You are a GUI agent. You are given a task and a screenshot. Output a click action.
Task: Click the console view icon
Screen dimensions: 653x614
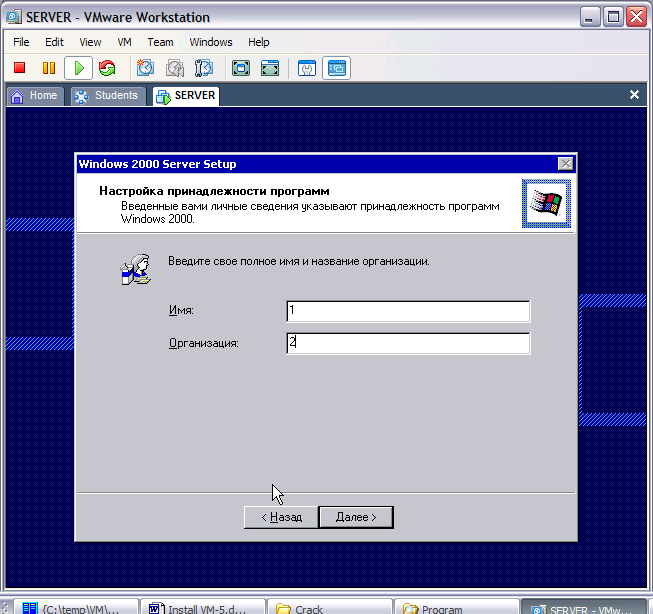pos(336,68)
